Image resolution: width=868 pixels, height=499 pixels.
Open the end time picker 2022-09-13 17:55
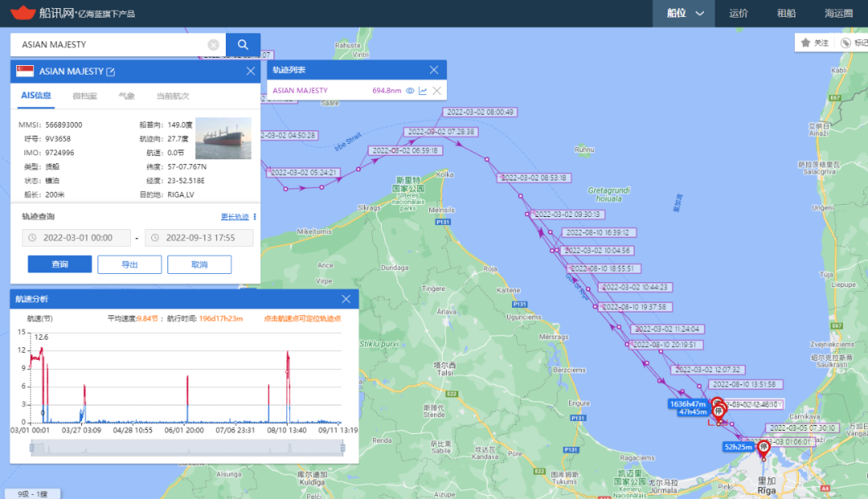199,238
